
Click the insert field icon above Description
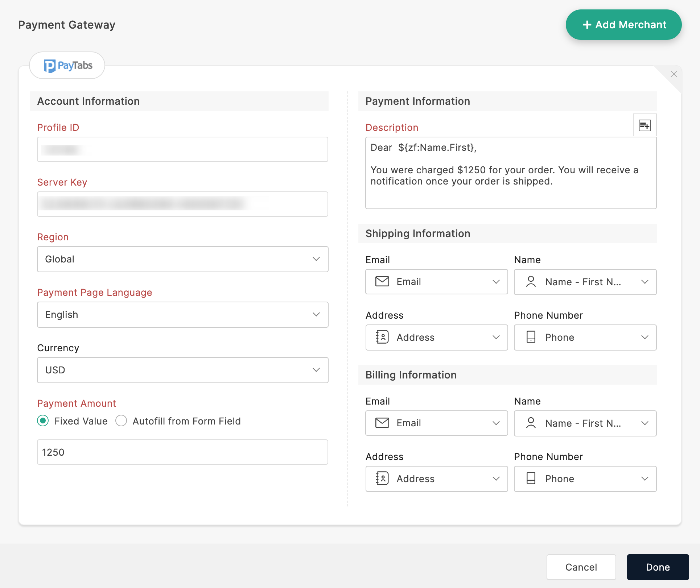coord(645,125)
